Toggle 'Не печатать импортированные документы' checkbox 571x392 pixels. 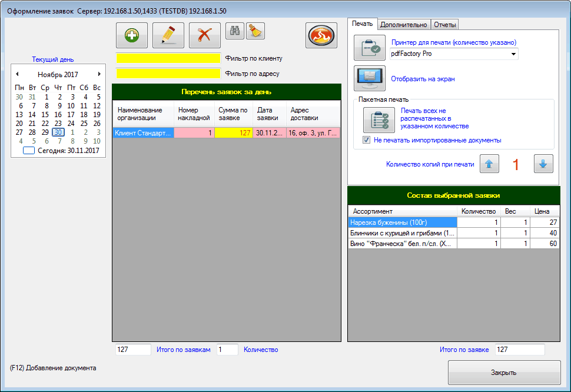366,139
